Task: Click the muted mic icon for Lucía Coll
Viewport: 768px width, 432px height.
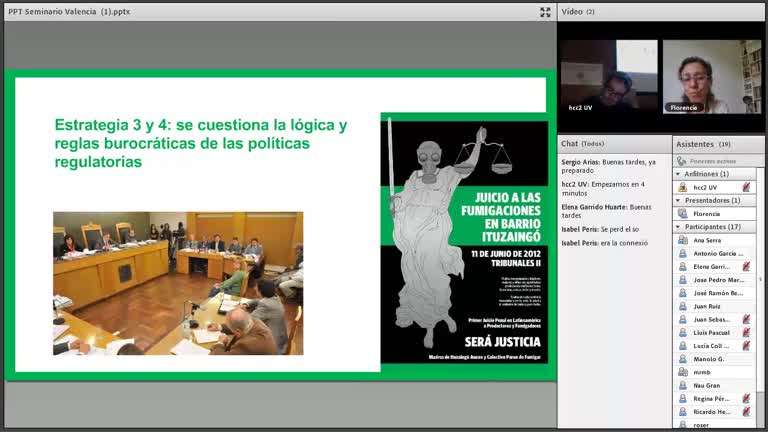Action: pyautogui.click(x=746, y=346)
